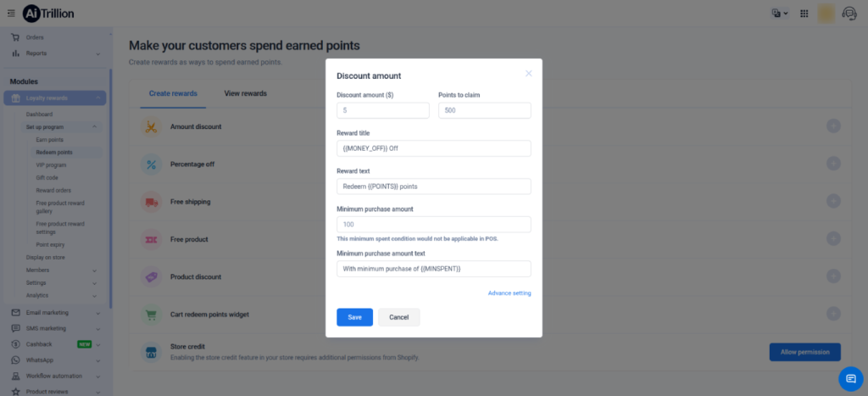Open the live chat widget icon
The image size is (868, 396).
click(x=850, y=378)
